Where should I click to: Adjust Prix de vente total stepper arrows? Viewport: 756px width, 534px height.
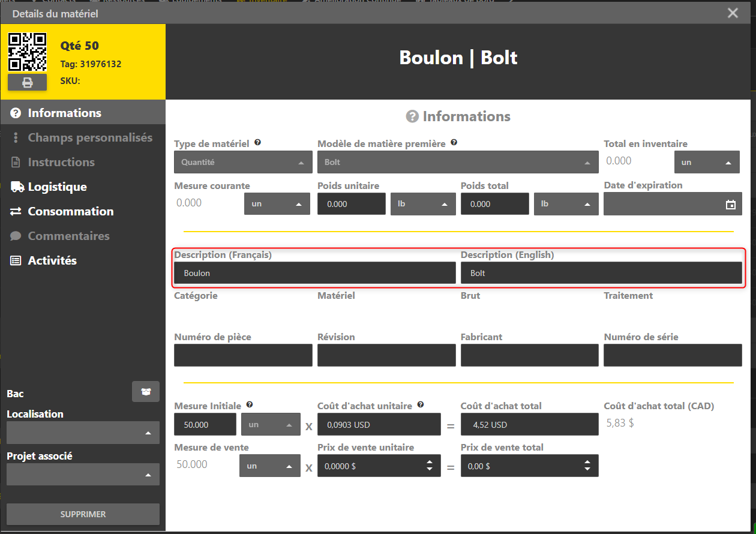(587, 466)
